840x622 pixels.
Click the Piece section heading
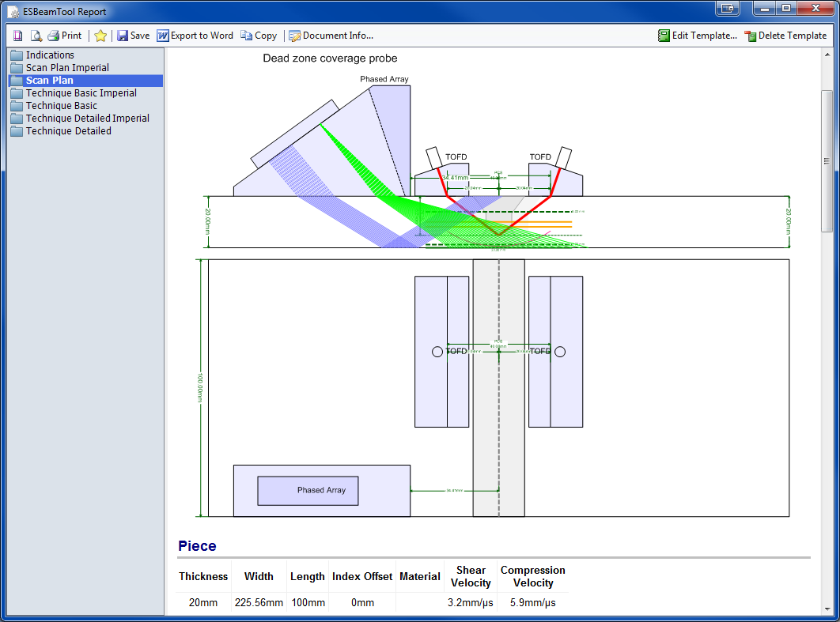point(197,546)
